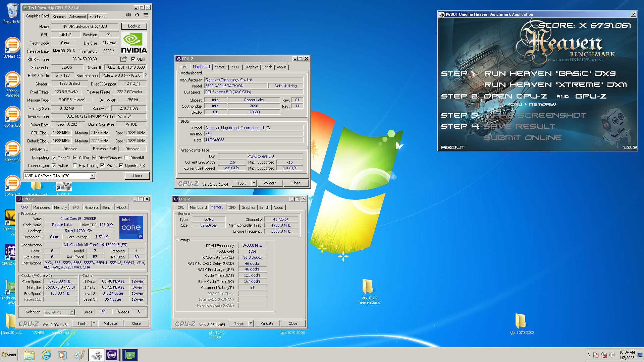644x362 pixels.
Task: Click Tools button in the Memory CPU-Z window
Action: [238, 323]
